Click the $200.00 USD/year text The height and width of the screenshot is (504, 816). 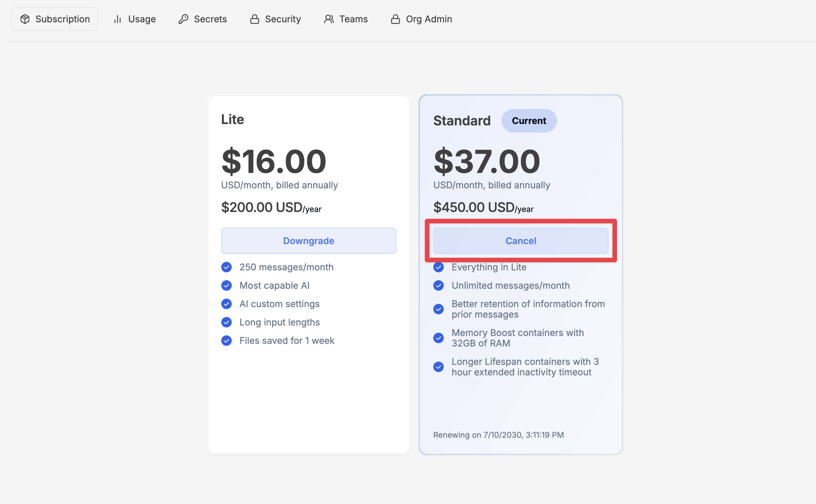[x=271, y=208]
